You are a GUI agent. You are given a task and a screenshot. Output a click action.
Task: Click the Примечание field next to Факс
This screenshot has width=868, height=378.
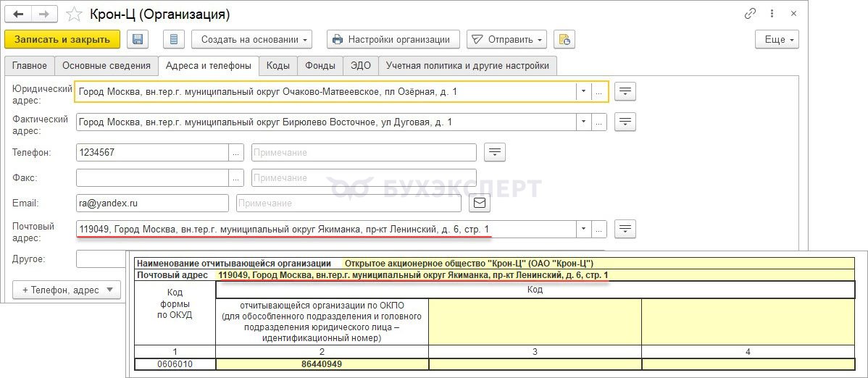pyautogui.click(x=364, y=177)
